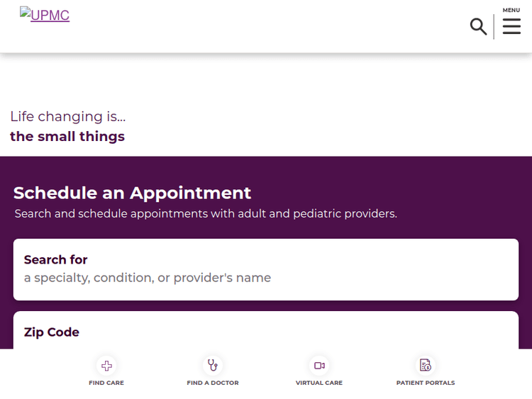The width and height of the screenshot is (532, 399).
Task: Click the adult and pediatric providers description
Action: click(206, 213)
